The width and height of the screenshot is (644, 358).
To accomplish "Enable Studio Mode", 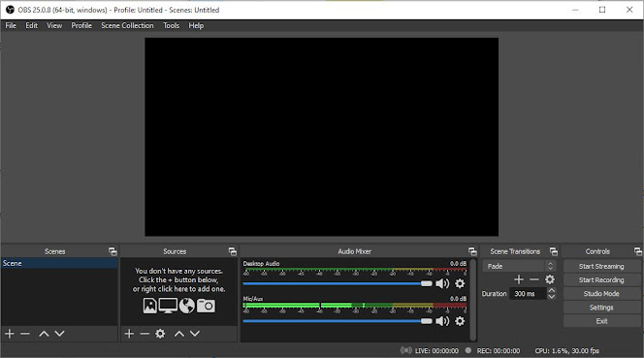I will (601, 293).
